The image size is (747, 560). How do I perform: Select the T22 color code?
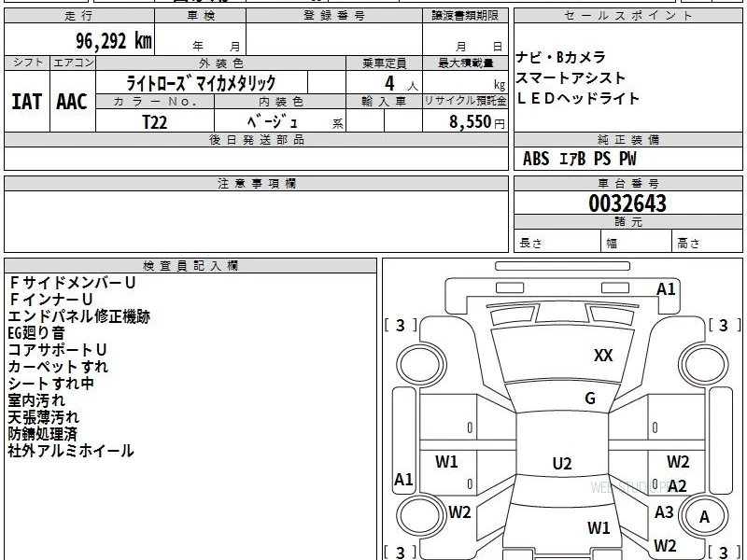pos(155,122)
